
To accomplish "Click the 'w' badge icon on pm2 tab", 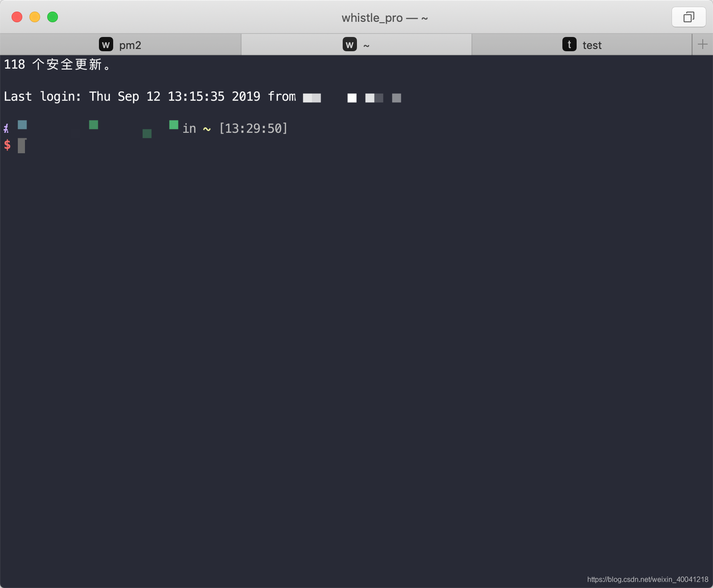I will [x=106, y=45].
